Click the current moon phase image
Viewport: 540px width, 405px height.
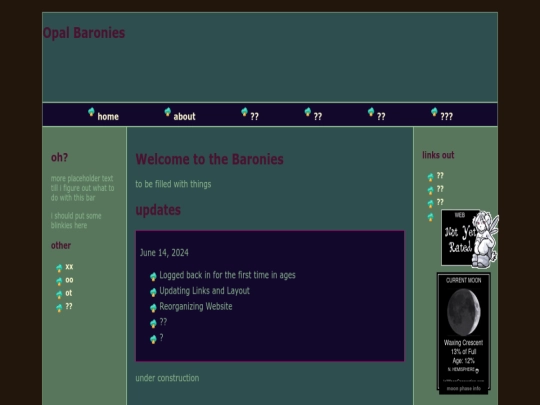464,312
